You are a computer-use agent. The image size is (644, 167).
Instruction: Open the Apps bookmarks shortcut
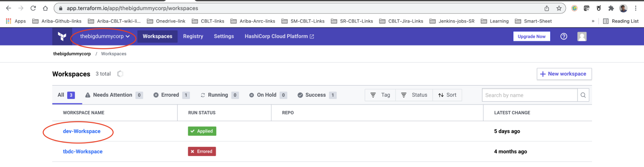(16, 21)
